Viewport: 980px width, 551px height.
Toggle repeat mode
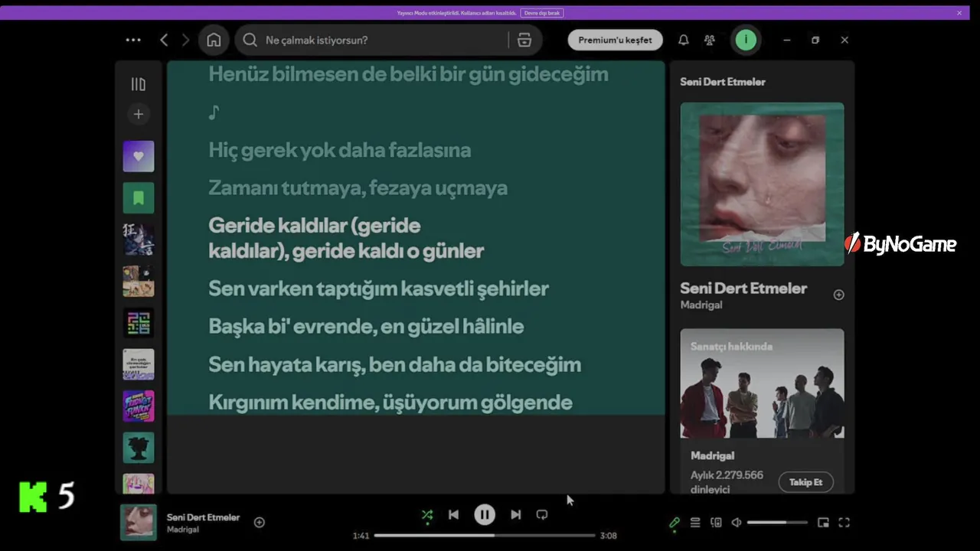coord(542,515)
